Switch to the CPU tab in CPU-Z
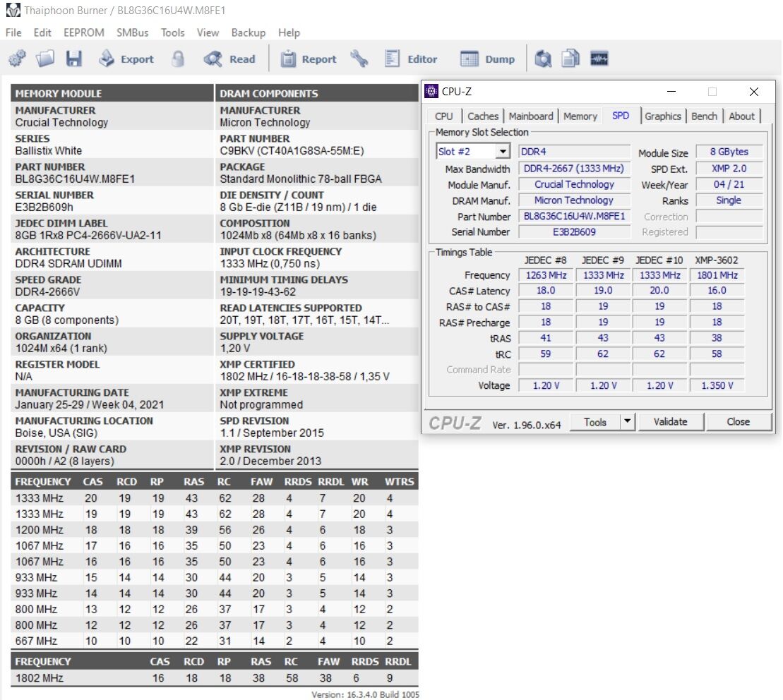The image size is (783, 700). (443, 116)
